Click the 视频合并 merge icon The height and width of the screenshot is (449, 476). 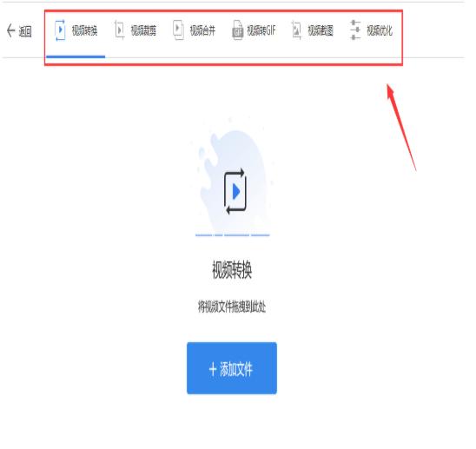pos(179,30)
